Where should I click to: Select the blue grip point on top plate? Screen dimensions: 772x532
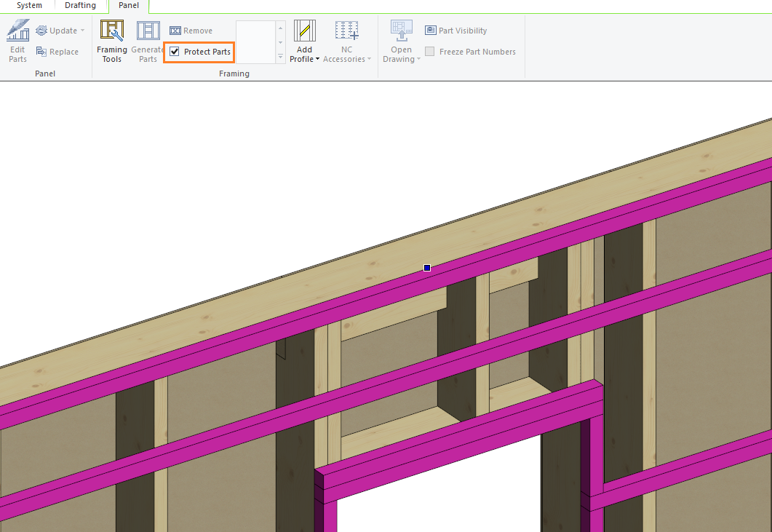point(427,268)
